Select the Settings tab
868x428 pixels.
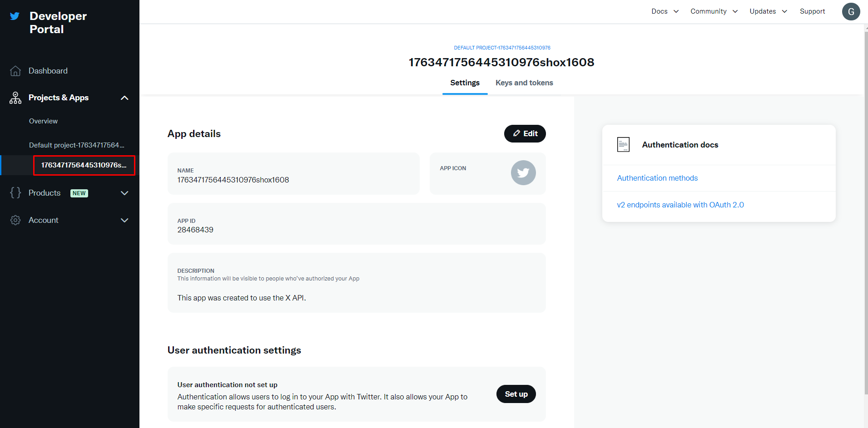(465, 83)
